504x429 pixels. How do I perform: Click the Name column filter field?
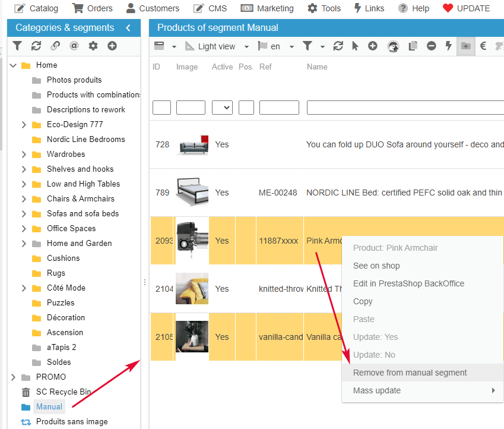(405, 108)
